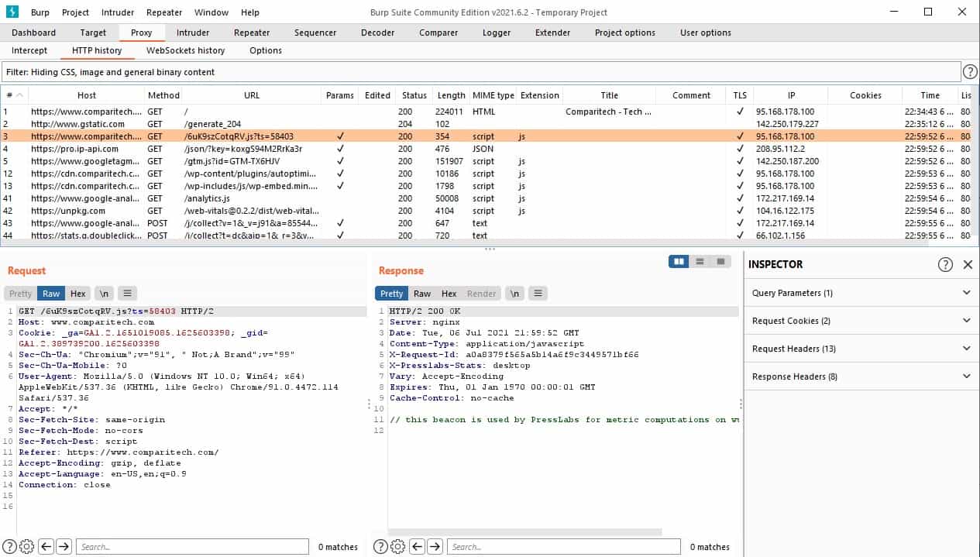The image size is (980, 557).
Task: Sort history by the Time column header
Action: click(x=930, y=95)
